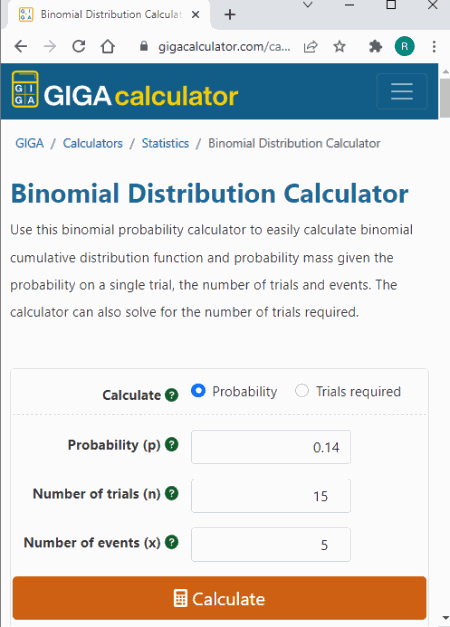Screen dimensions: 450x627
Task: Click the help icon beside Number of events
Action: coord(172,543)
